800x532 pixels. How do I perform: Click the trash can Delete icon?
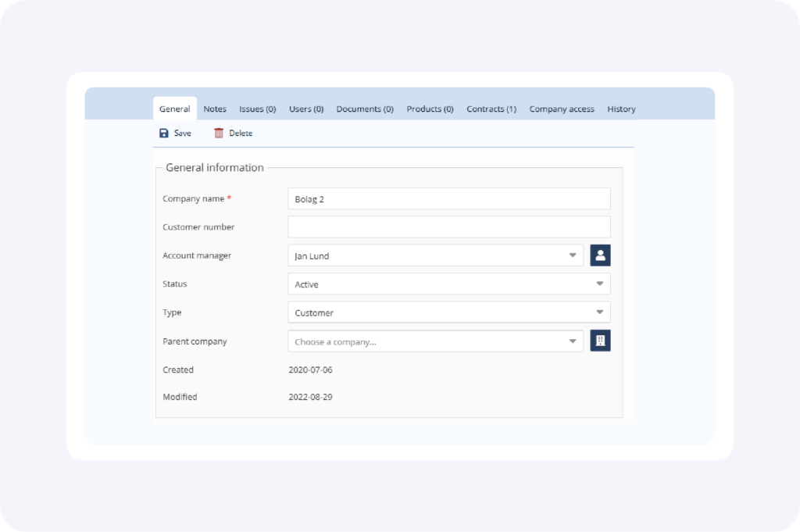[x=219, y=134]
